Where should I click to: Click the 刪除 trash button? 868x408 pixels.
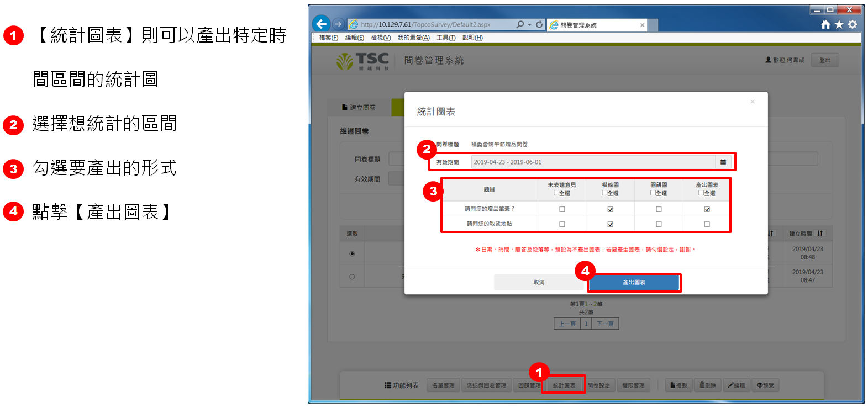[707, 385]
